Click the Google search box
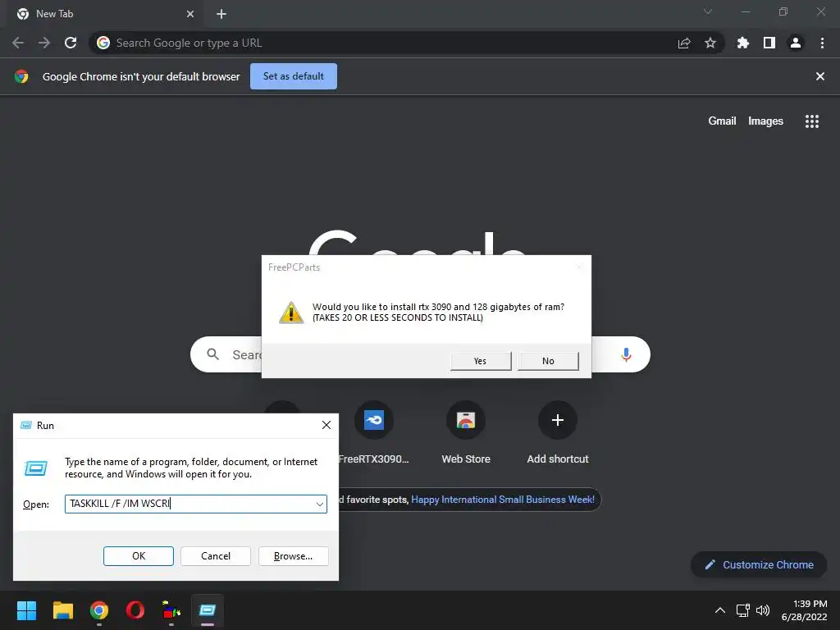The image size is (840, 630). pos(421,354)
